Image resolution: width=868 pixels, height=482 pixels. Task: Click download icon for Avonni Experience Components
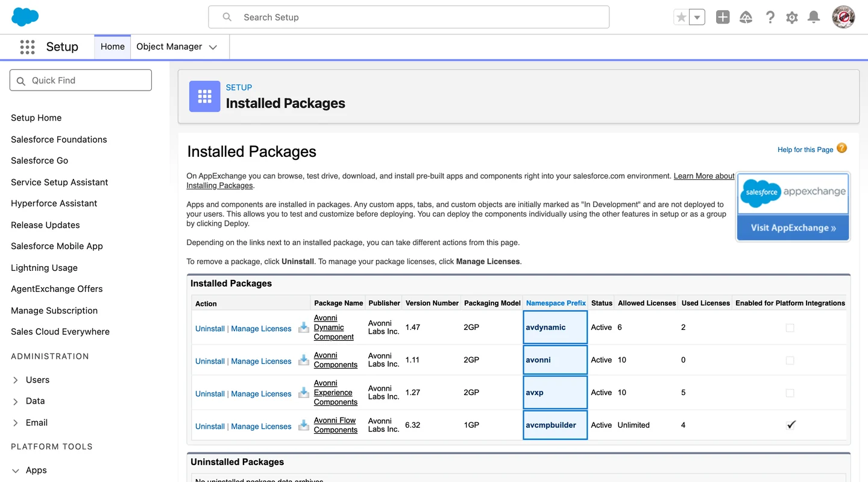[304, 393]
